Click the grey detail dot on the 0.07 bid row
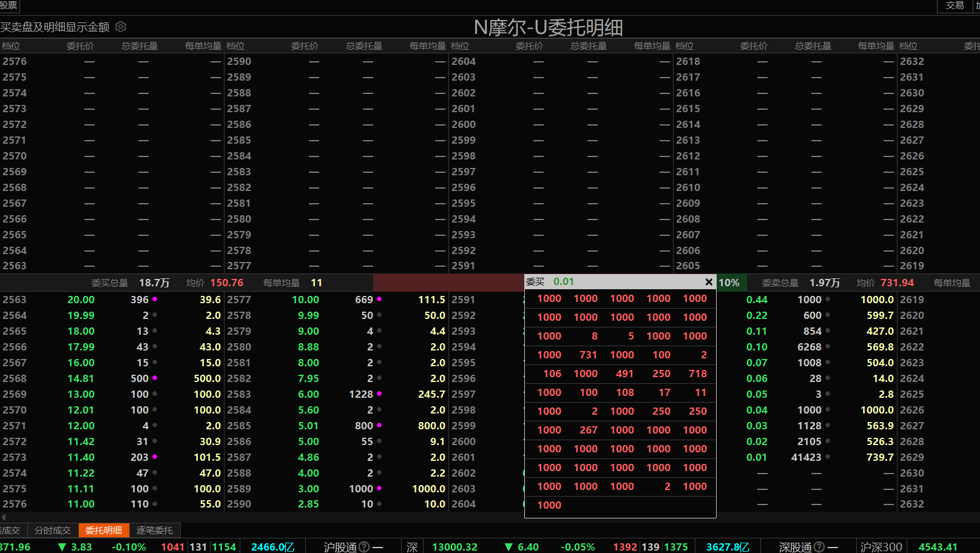Image resolution: width=980 pixels, height=553 pixels. pos(828,362)
